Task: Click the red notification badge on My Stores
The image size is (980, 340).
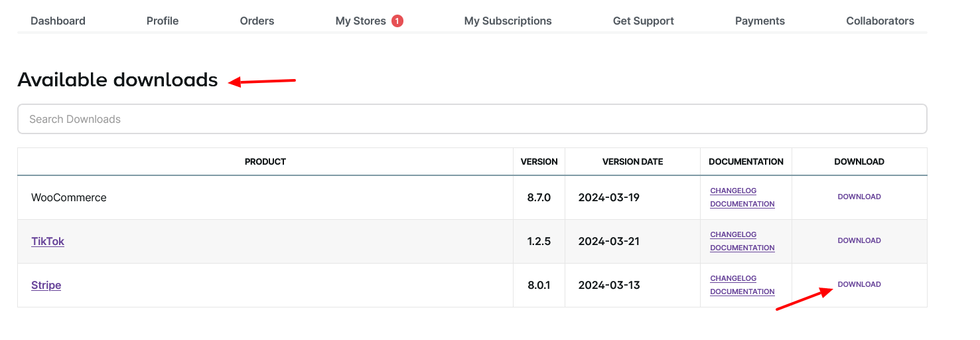Action: (x=397, y=21)
